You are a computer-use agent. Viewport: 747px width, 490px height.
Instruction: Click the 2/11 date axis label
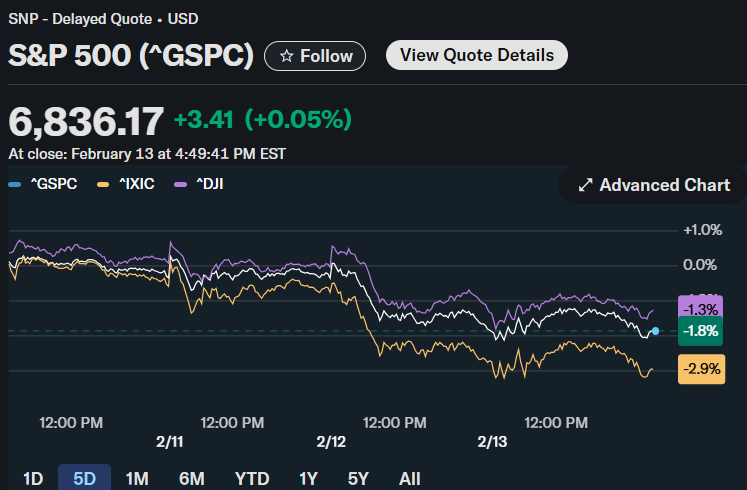point(170,442)
